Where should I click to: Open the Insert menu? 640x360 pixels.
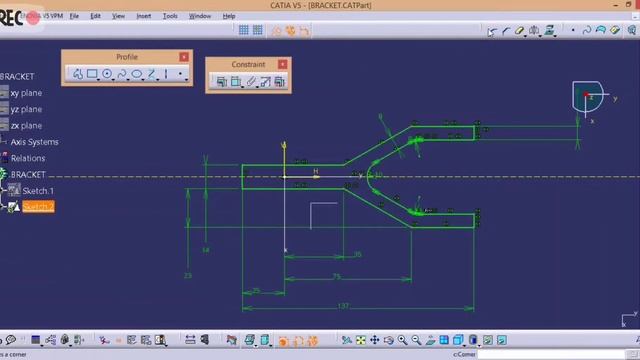point(144,16)
